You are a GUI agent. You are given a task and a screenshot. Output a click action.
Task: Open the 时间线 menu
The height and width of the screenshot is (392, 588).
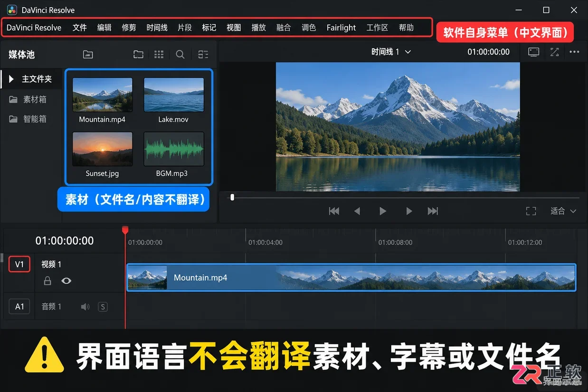157,28
